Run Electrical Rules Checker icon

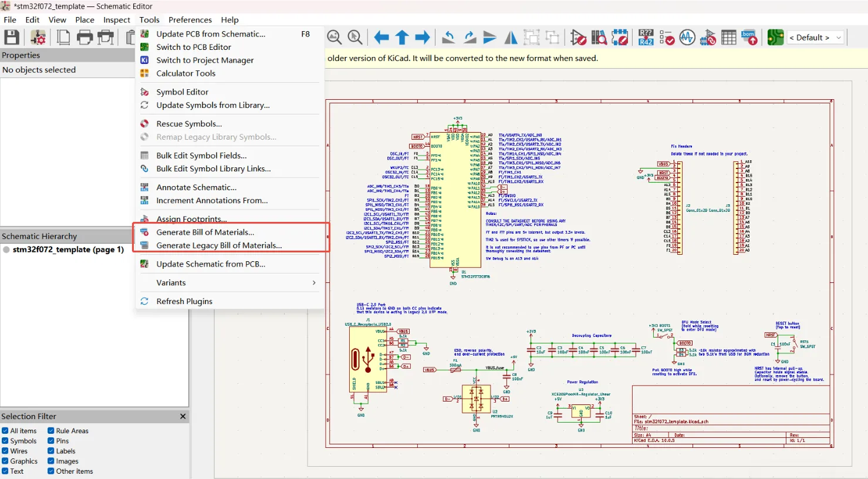pyautogui.click(x=667, y=38)
